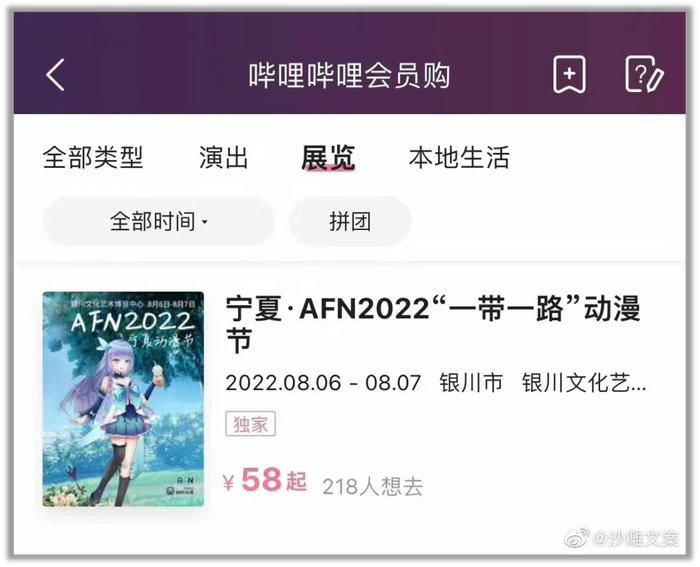
Task: Switch to 全部类型 tab
Action: tap(93, 158)
